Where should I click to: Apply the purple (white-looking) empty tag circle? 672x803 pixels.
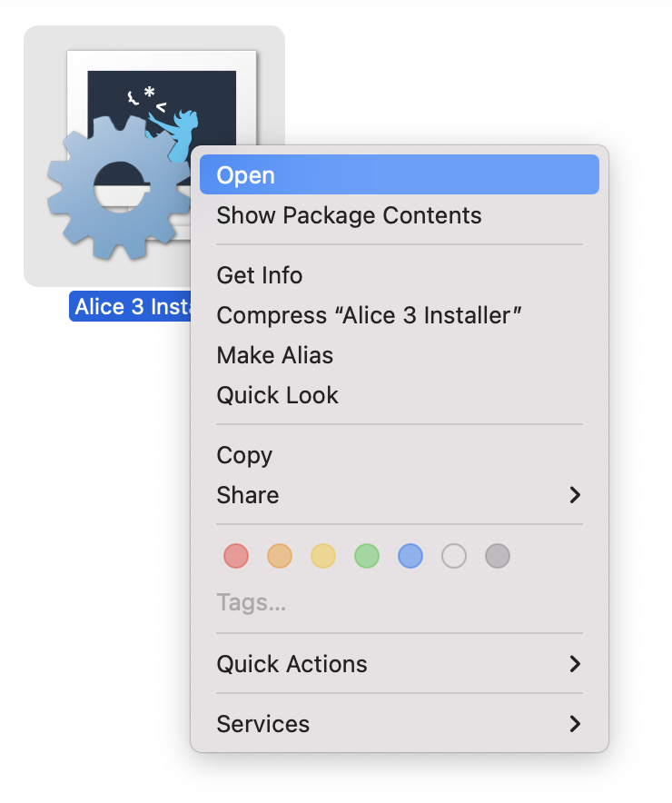click(x=454, y=556)
